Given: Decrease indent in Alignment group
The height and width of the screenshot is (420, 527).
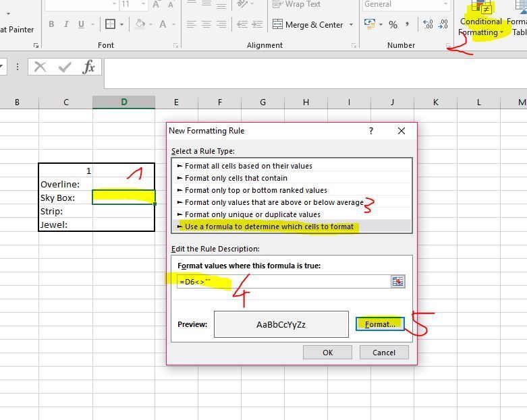Looking at the screenshot, I should pyautogui.click(x=242, y=24).
